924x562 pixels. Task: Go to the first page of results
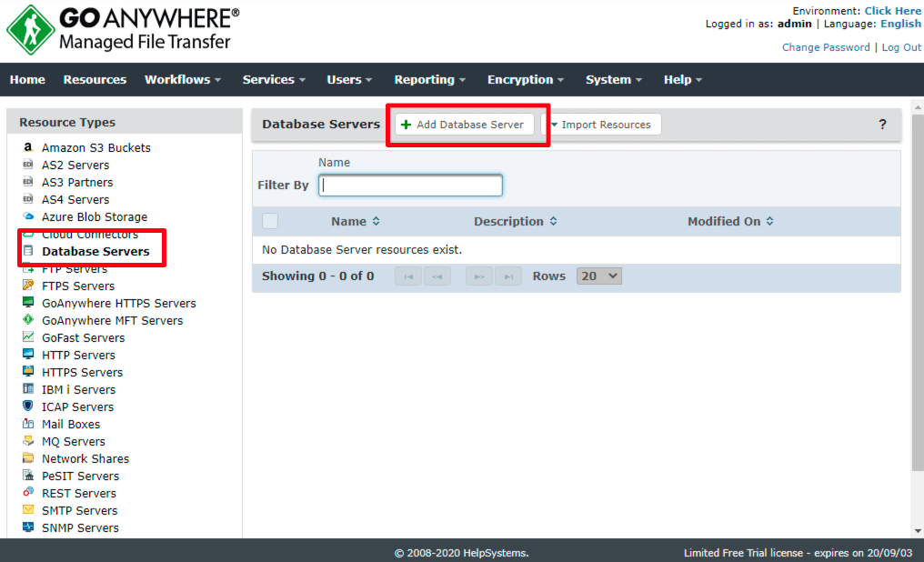(x=408, y=276)
